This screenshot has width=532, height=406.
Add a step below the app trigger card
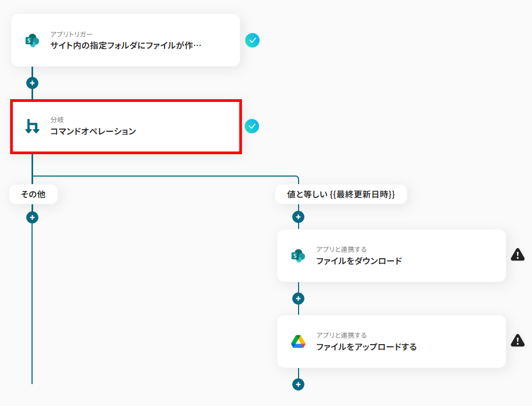pyautogui.click(x=32, y=83)
